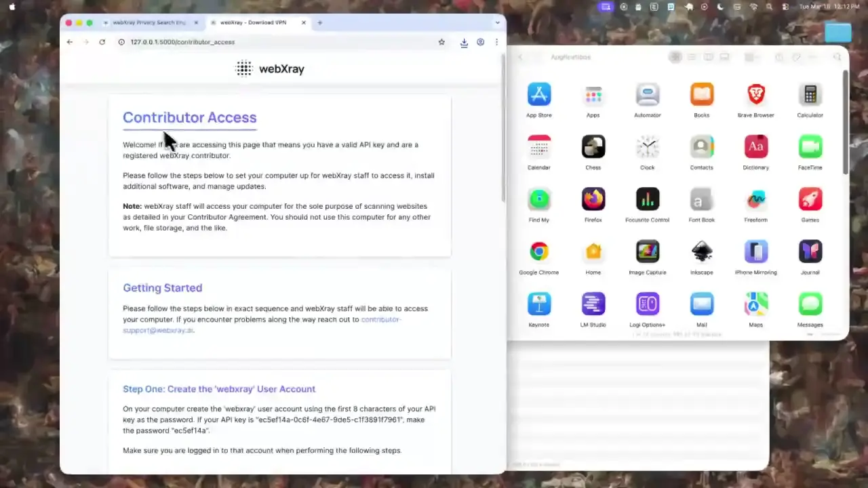Open the contributor-support@webxray.ai email link
This screenshot has width=868, height=488.
(262, 325)
